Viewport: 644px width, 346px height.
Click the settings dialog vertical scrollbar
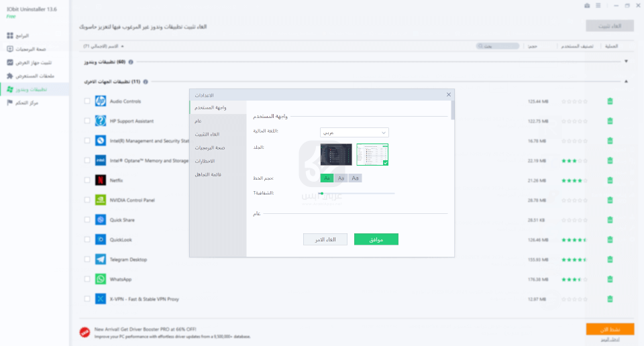pyautogui.click(x=453, y=111)
